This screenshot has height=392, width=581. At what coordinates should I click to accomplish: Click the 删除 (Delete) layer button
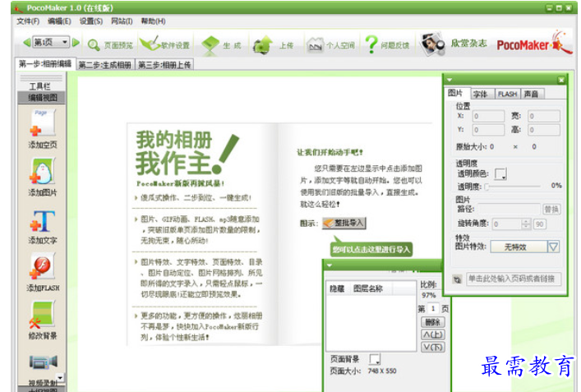click(x=431, y=322)
